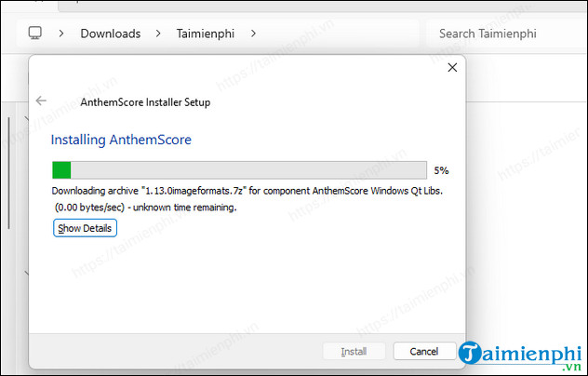Click the green installation progress bar

(x=239, y=169)
